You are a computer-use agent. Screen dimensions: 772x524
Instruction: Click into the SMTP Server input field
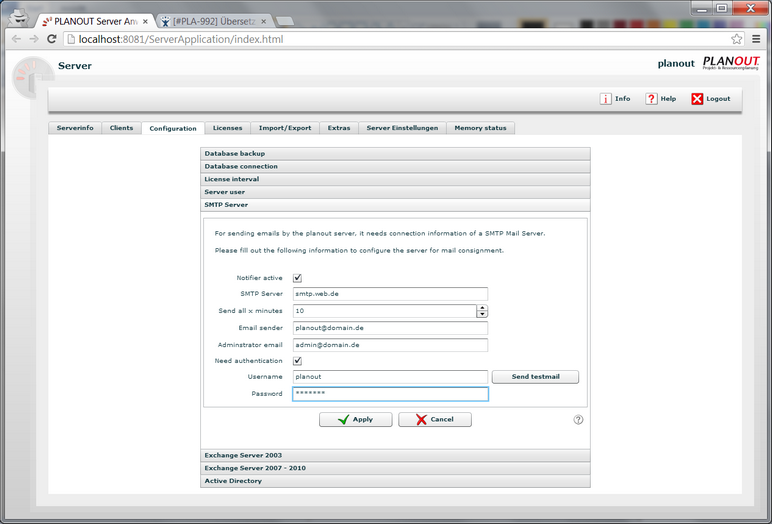click(390, 294)
